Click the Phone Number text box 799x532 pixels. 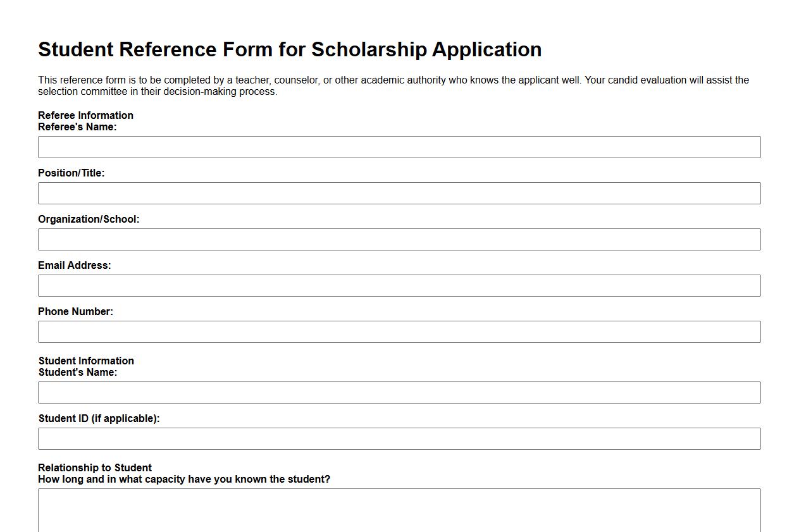[x=399, y=331]
